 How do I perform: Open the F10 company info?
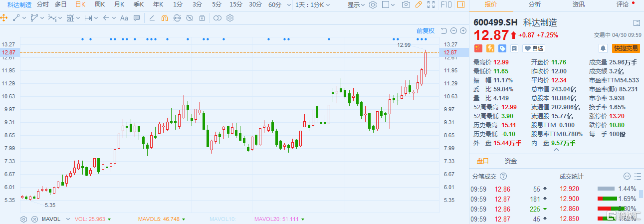click(x=446, y=4)
